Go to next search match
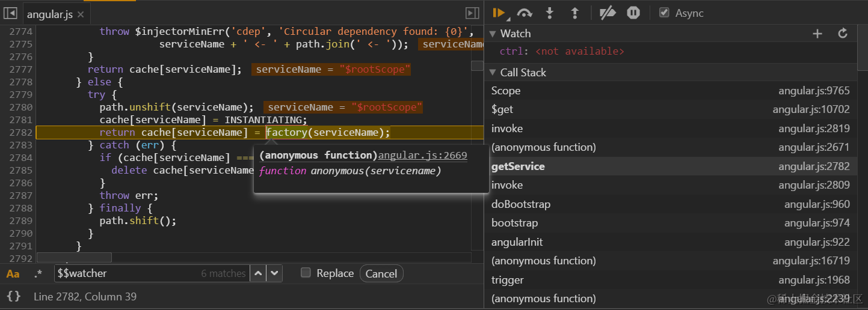Viewport: 868px width, 310px height. tap(274, 273)
